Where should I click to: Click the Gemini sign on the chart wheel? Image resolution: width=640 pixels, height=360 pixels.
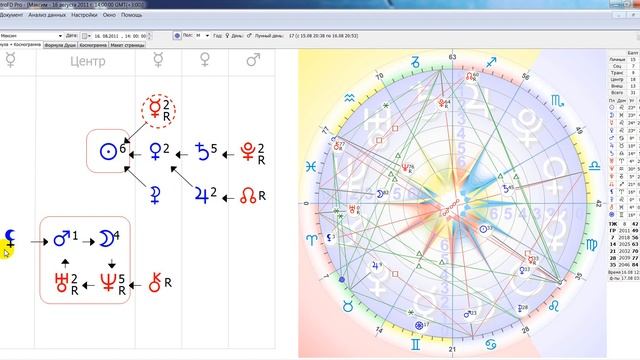415,345
